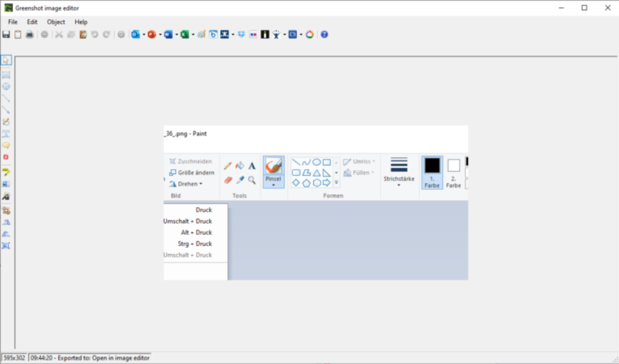Expand the Excel export dropdown arrow
Image resolution: width=619 pixels, height=364 pixels.
[192, 35]
